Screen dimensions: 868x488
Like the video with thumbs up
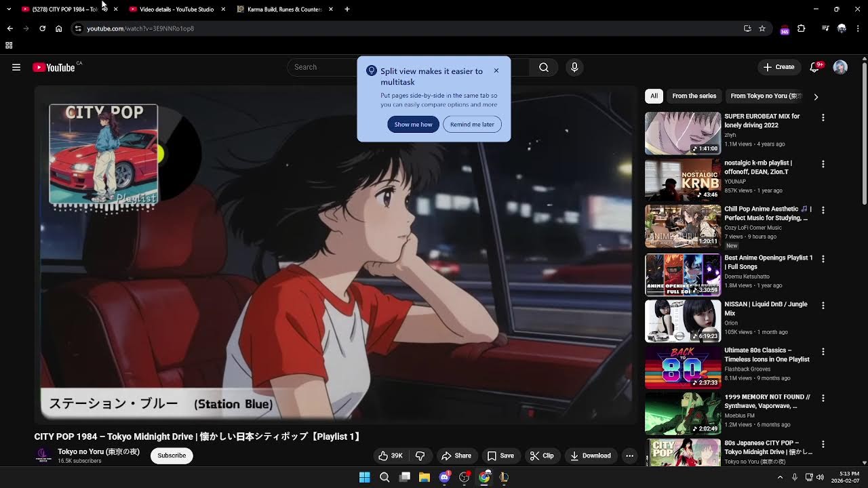[391, 455]
